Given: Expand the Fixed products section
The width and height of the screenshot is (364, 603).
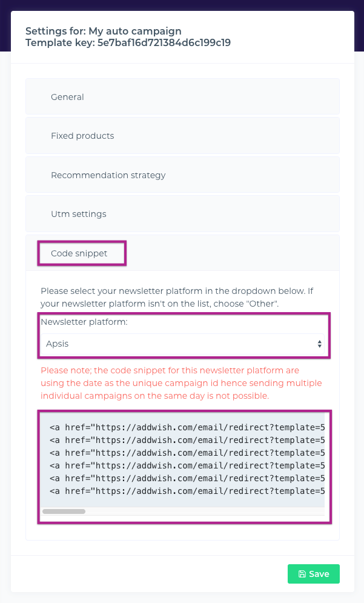Looking at the screenshot, I should 82,136.
